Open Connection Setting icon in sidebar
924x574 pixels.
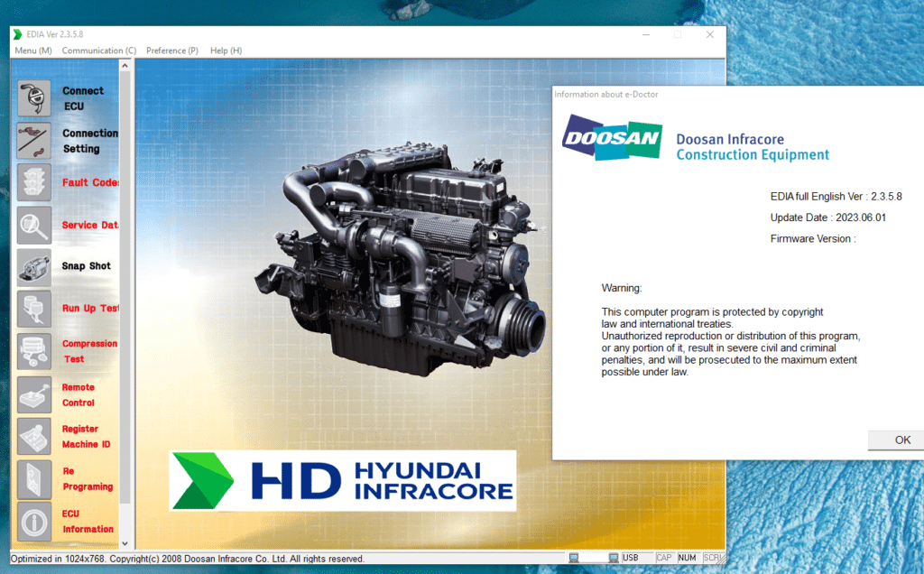(x=34, y=141)
